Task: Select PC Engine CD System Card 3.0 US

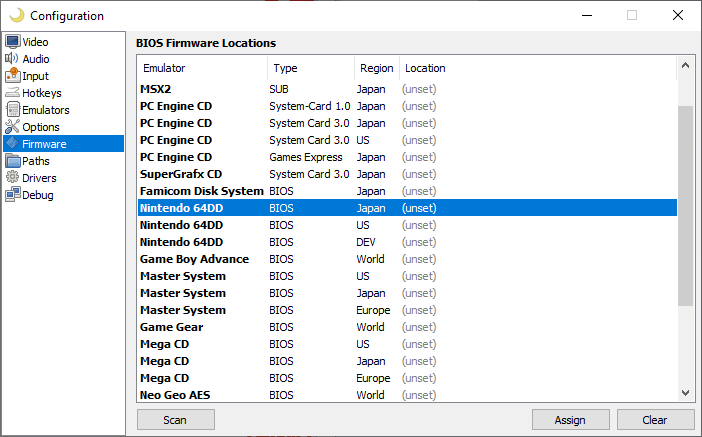Action: [407, 140]
